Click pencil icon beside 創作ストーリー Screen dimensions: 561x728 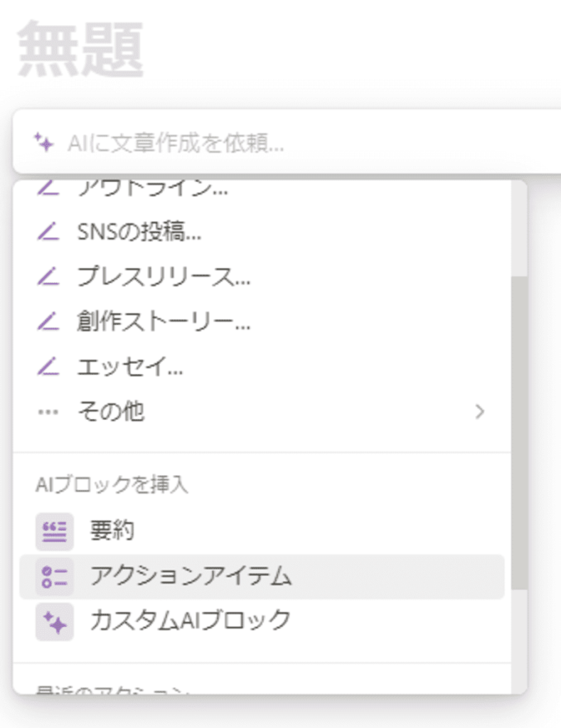pos(48,321)
